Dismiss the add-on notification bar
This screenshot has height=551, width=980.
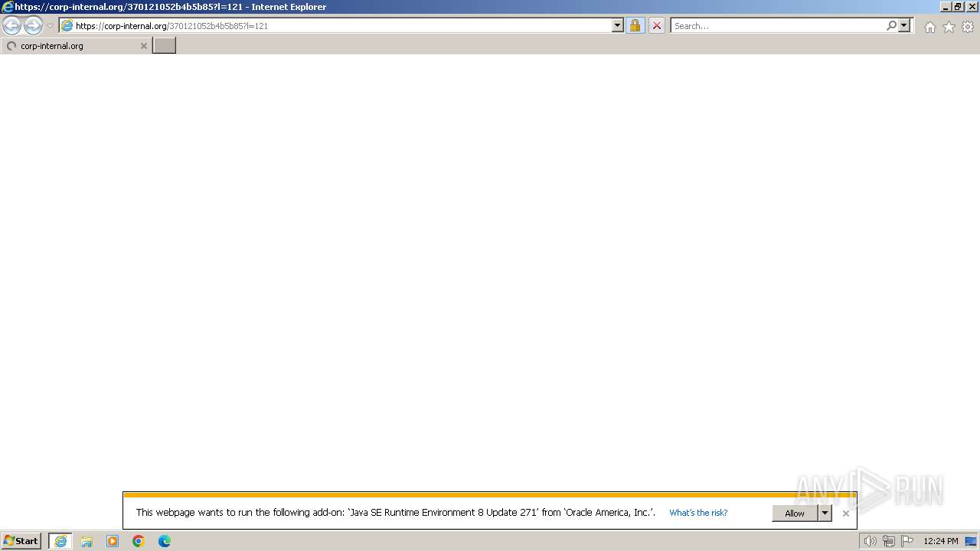[x=845, y=514]
